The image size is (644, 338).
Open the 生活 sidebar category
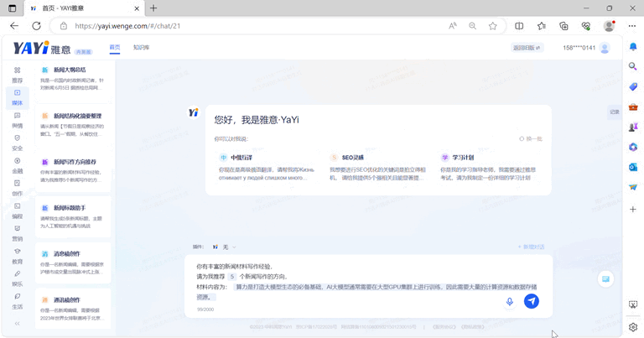pos(18,301)
